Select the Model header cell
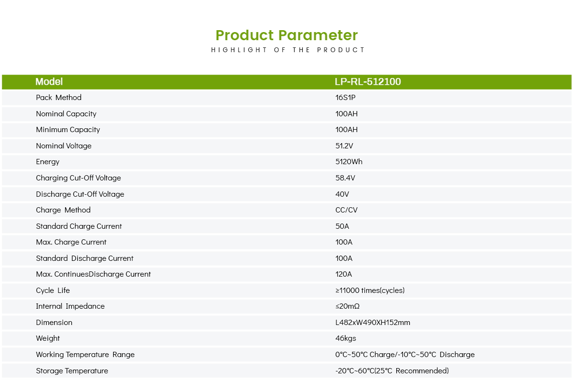Screen dimensions: 575x392 [49, 82]
